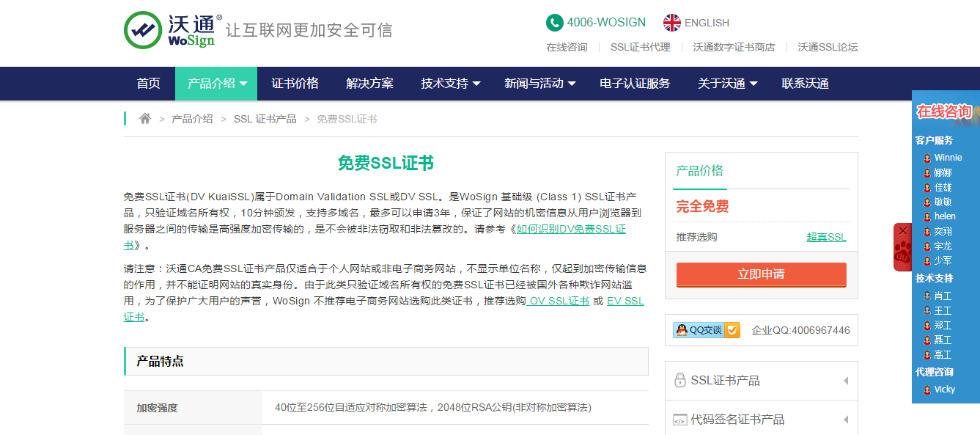Click 免费SSL证书 in the breadcrumb
This screenshot has height=435, width=980.
click(x=347, y=119)
